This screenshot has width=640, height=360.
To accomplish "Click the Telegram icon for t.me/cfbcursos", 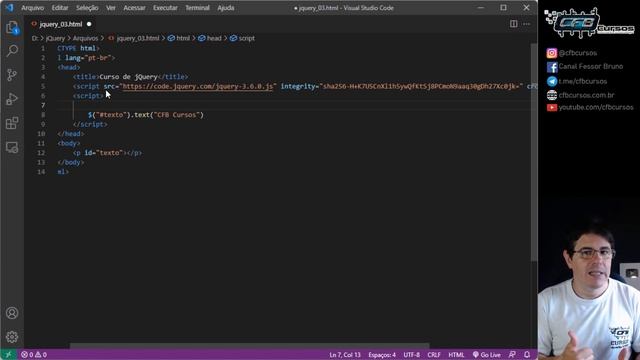I will (x=552, y=82).
